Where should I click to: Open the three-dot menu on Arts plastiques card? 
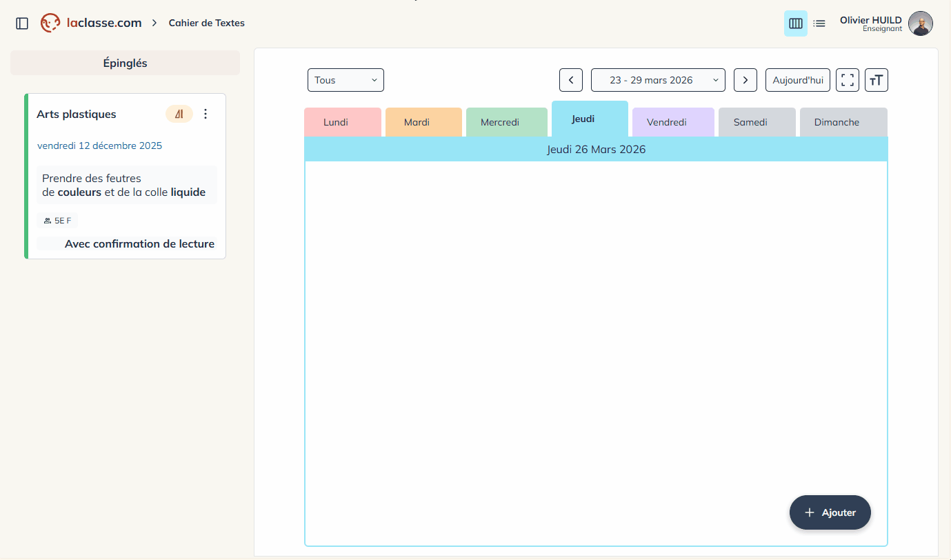[206, 114]
